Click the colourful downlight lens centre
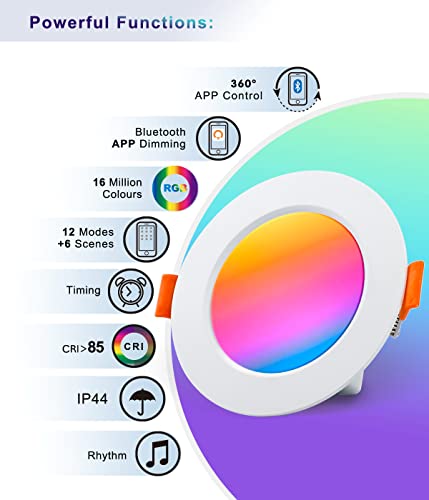Image resolution: width=429 pixels, height=500 pixels. coord(288,292)
